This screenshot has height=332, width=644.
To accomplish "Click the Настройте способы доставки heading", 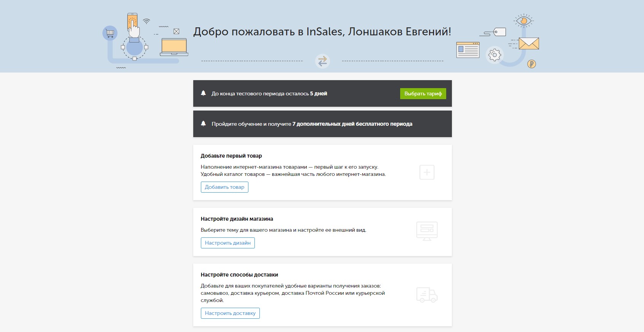I will (x=239, y=275).
